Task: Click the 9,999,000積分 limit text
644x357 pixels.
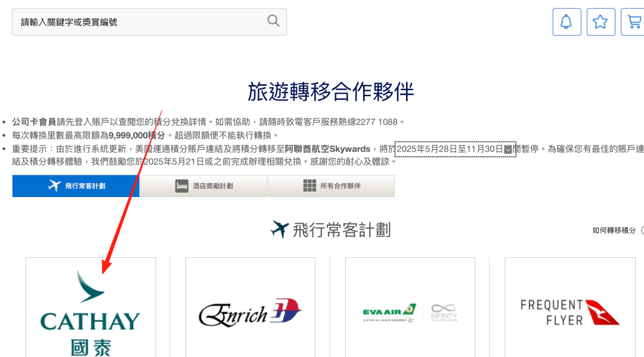Action: coord(137,136)
